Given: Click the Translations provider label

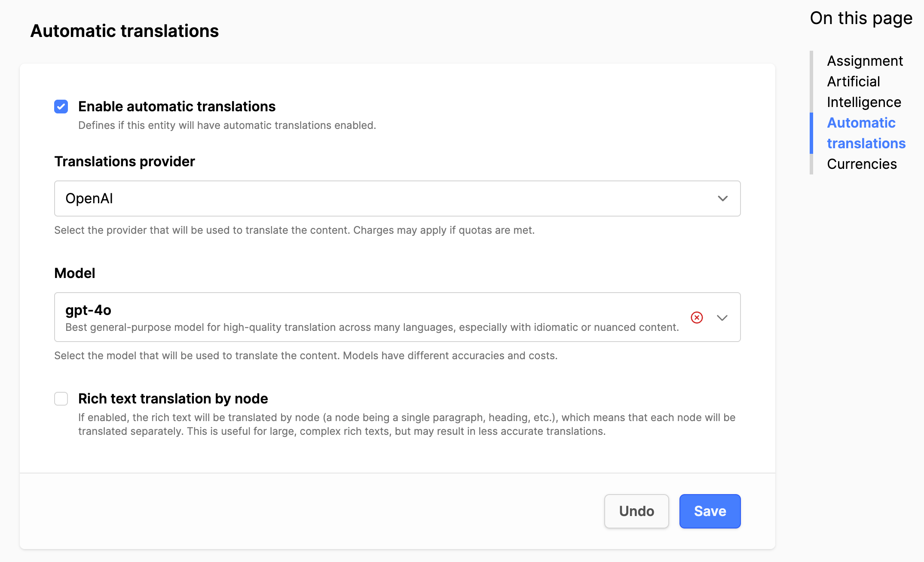Looking at the screenshot, I should [124, 162].
